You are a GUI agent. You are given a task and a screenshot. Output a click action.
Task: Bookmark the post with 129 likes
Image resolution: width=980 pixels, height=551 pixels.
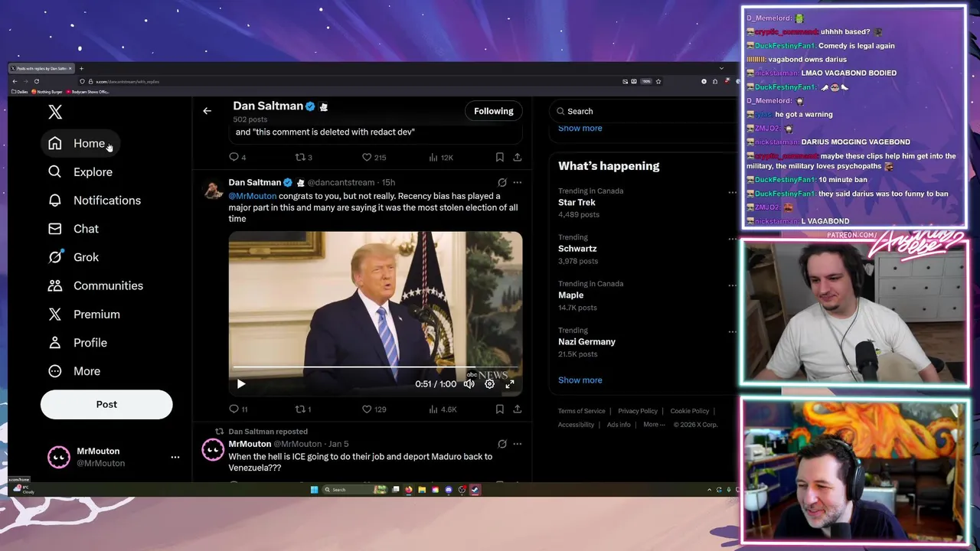[x=499, y=409]
